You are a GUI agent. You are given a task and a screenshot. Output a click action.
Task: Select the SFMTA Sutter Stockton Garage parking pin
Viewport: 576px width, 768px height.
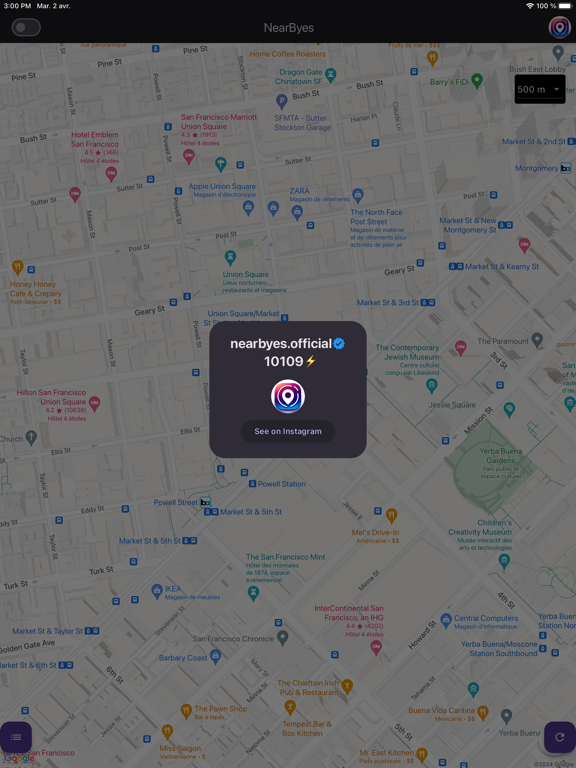(281, 101)
